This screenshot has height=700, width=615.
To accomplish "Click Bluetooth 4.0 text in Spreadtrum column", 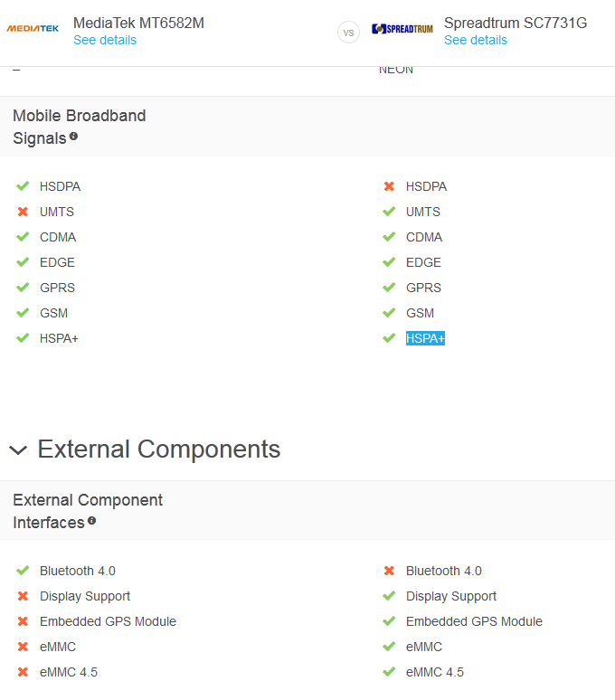I will pos(444,571).
